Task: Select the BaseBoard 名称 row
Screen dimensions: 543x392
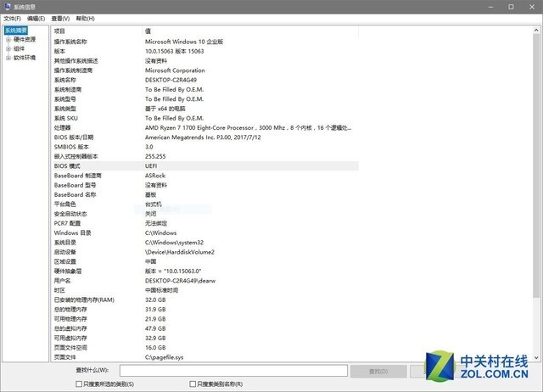Action: (205, 194)
